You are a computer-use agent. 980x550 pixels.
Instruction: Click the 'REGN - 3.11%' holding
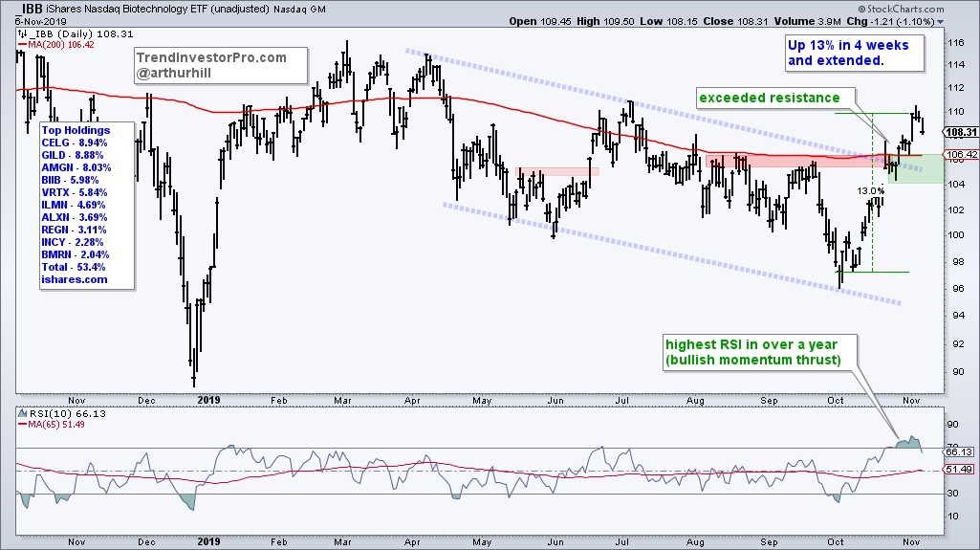(x=74, y=230)
